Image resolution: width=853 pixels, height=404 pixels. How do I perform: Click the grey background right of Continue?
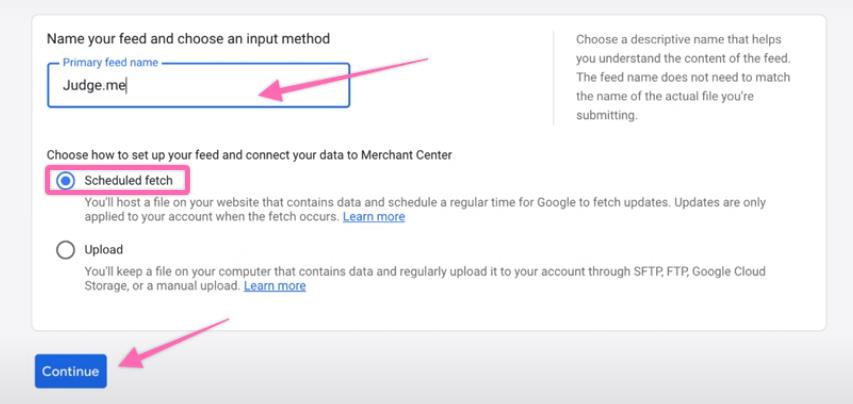(x=500, y=370)
